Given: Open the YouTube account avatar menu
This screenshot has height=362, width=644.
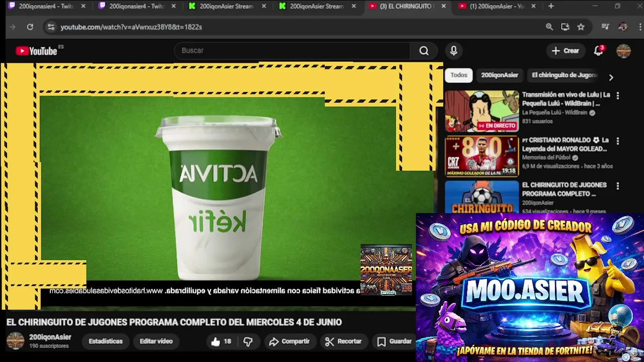Looking at the screenshot, I should click(x=623, y=51).
